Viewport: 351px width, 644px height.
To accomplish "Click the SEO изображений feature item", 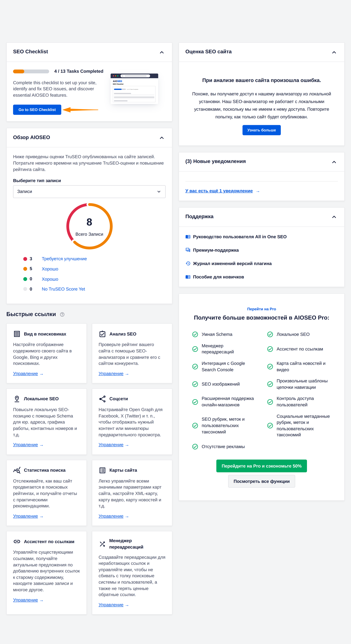I will 220,384.
